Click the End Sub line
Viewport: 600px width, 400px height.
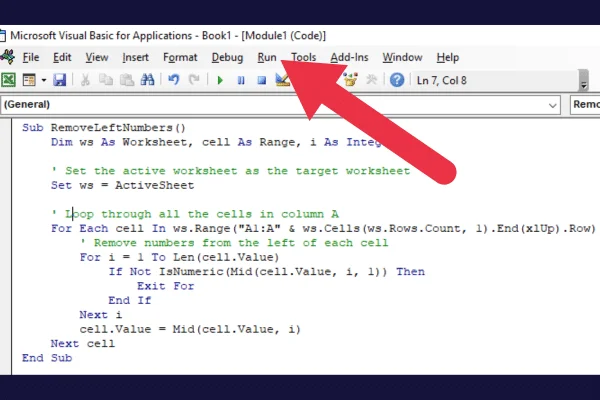[x=47, y=358]
